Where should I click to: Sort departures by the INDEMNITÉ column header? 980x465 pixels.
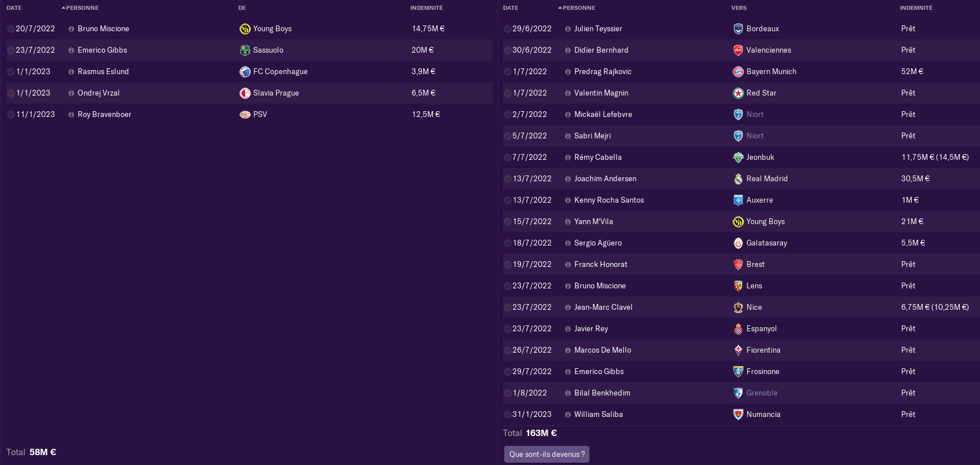(916, 8)
